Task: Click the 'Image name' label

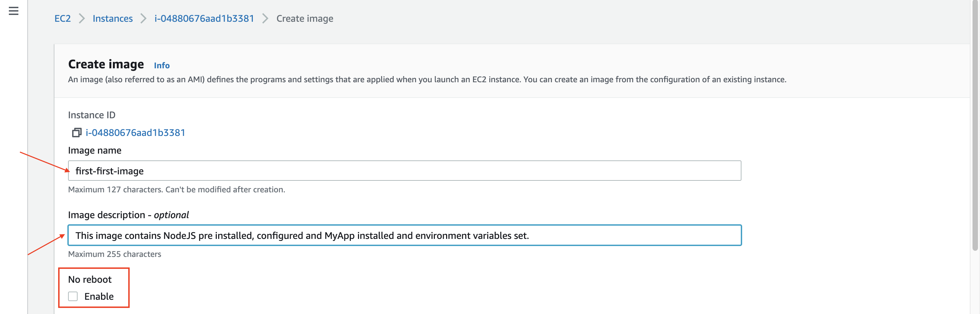Action: 95,150
